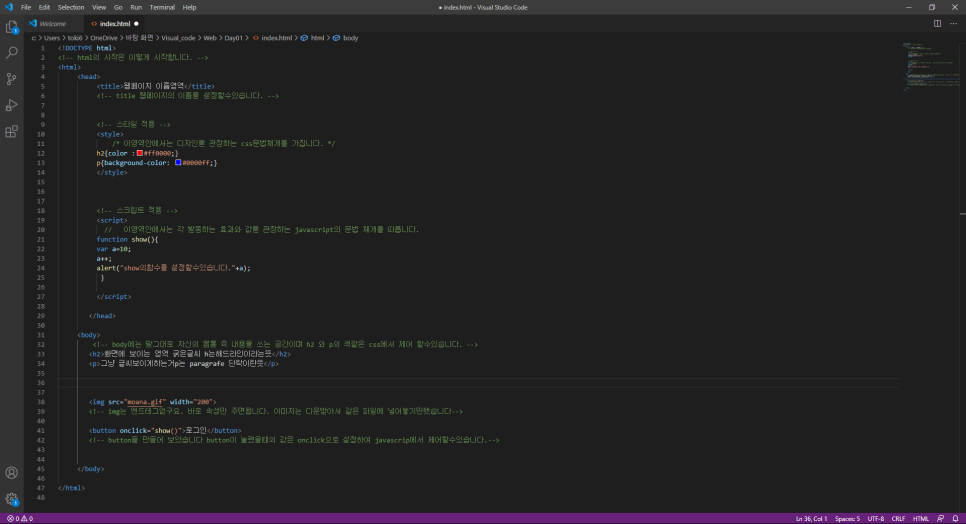Split the editor to the right
The image size is (966, 524).
coord(937,23)
